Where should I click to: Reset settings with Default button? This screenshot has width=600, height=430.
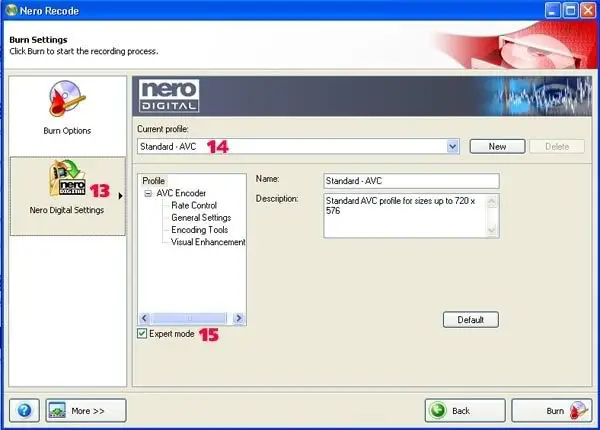coord(471,320)
